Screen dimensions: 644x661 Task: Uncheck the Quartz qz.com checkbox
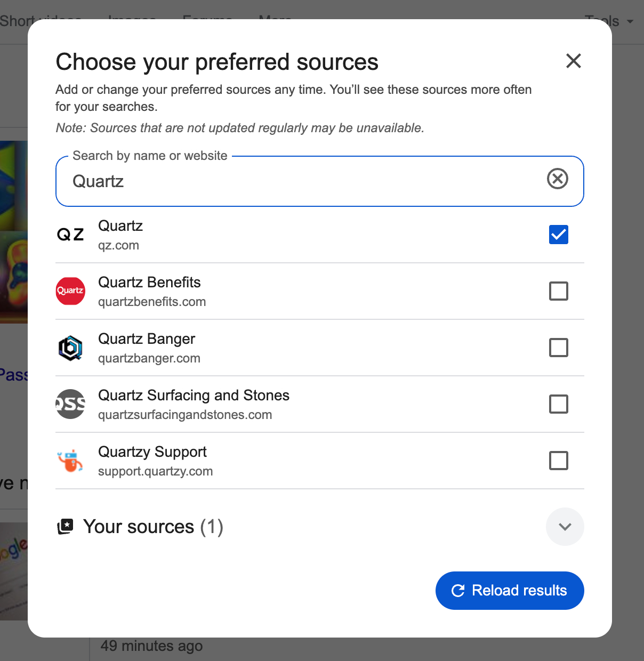(558, 235)
